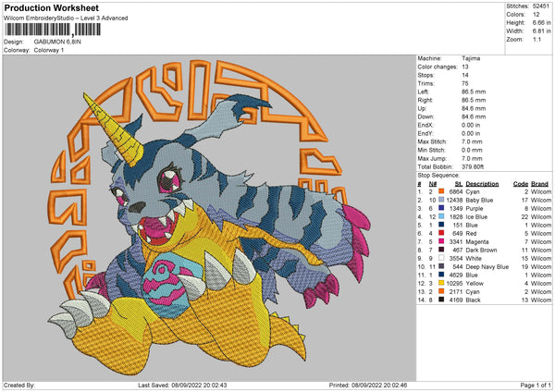Click the Gabumon embroidery design preview
Screen dimensions: 555x392
[209, 218]
